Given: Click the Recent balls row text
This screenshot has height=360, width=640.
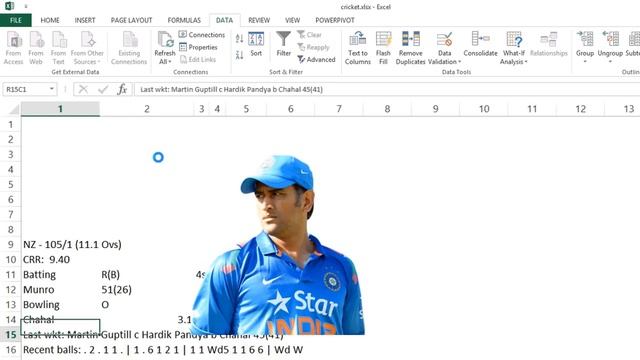Looking at the screenshot, I should (x=163, y=350).
